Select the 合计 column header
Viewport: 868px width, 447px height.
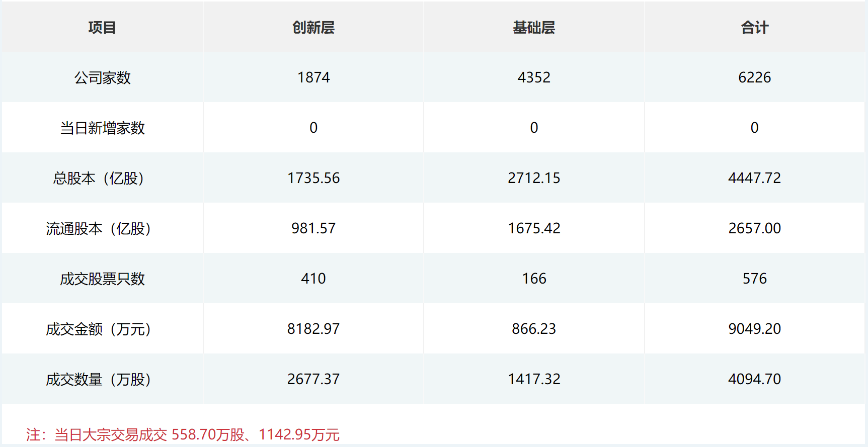pyautogui.click(x=754, y=28)
